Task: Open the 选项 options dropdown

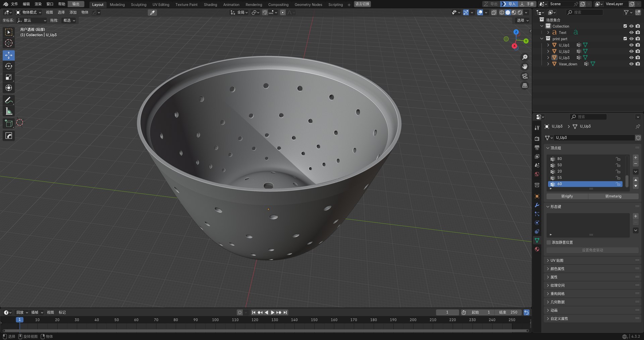Action: pos(523,20)
